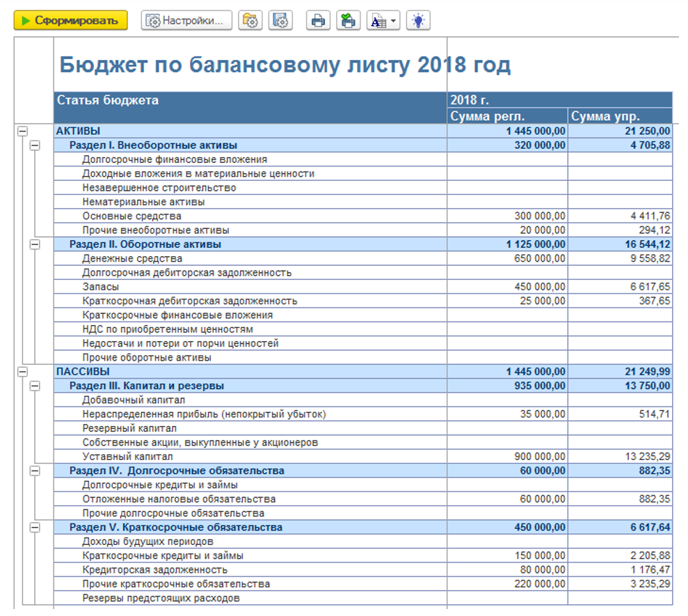Viewport: 688px width, 616px height.
Task: Collapse Раздел V. Краткосрочные обязательства section
Action: coord(35,528)
